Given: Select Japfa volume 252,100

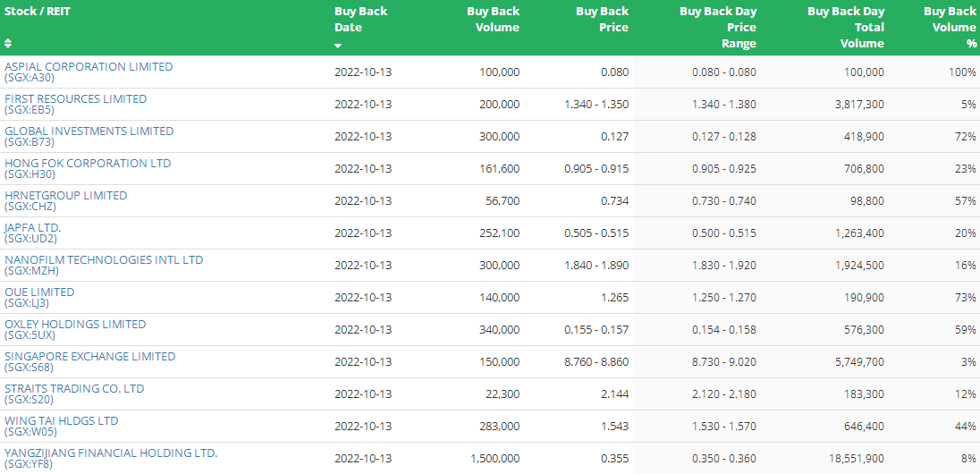Looking at the screenshot, I should click(499, 233).
